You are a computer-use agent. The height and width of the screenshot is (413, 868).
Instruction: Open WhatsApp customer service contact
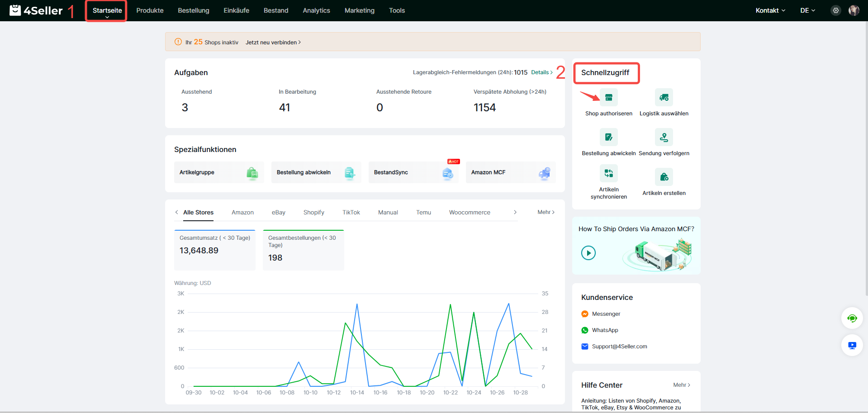(x=605, y=330)
